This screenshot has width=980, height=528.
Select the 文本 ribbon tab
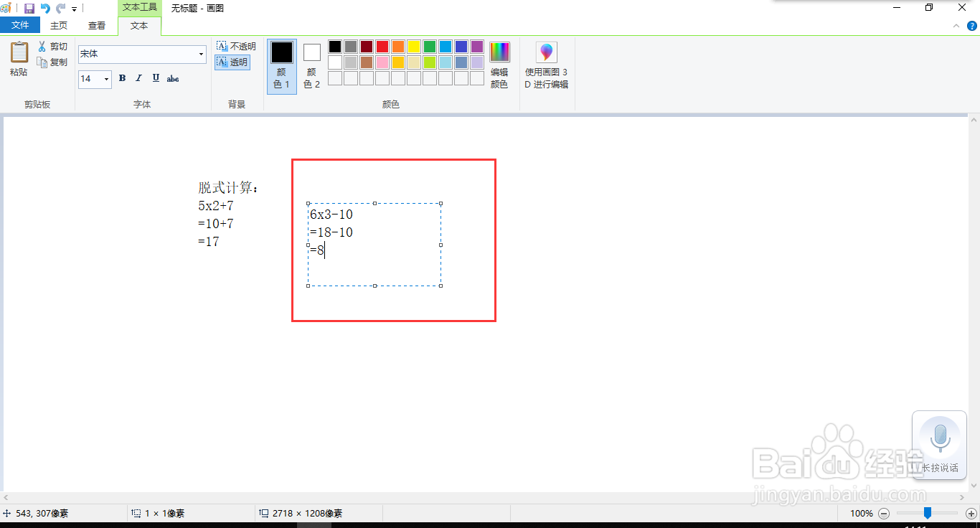coord(139,25)
